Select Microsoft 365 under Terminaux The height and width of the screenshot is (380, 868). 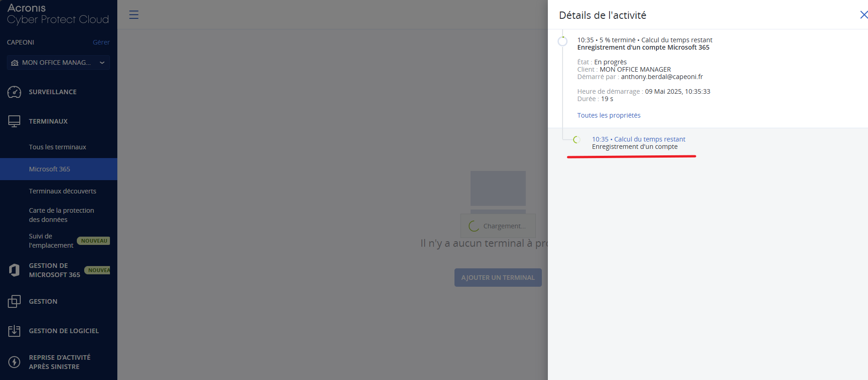click(x=58, y=169)
